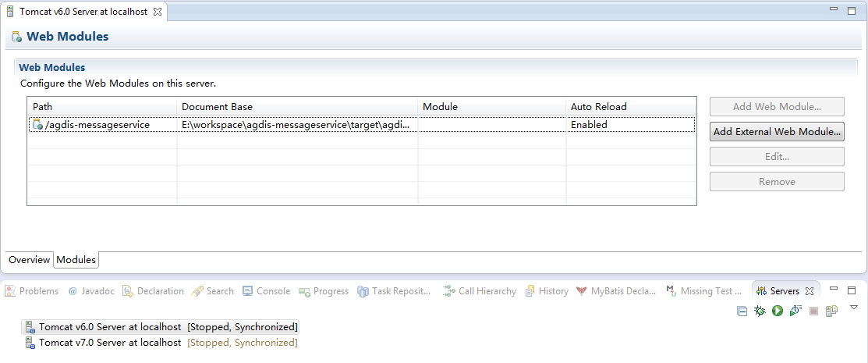The image size is (868, 363).
Task: Start the server in profile mode
Action: coord(795,311)
